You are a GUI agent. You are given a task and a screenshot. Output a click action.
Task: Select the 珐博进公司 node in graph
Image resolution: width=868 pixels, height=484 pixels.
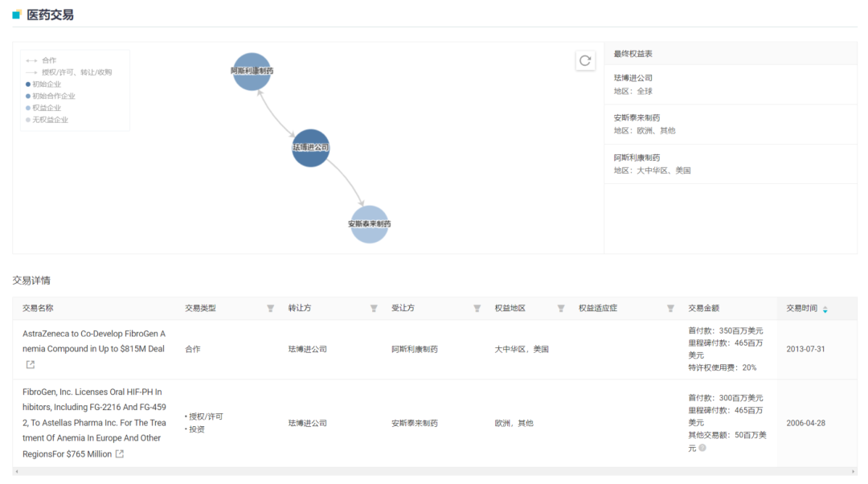310,148
